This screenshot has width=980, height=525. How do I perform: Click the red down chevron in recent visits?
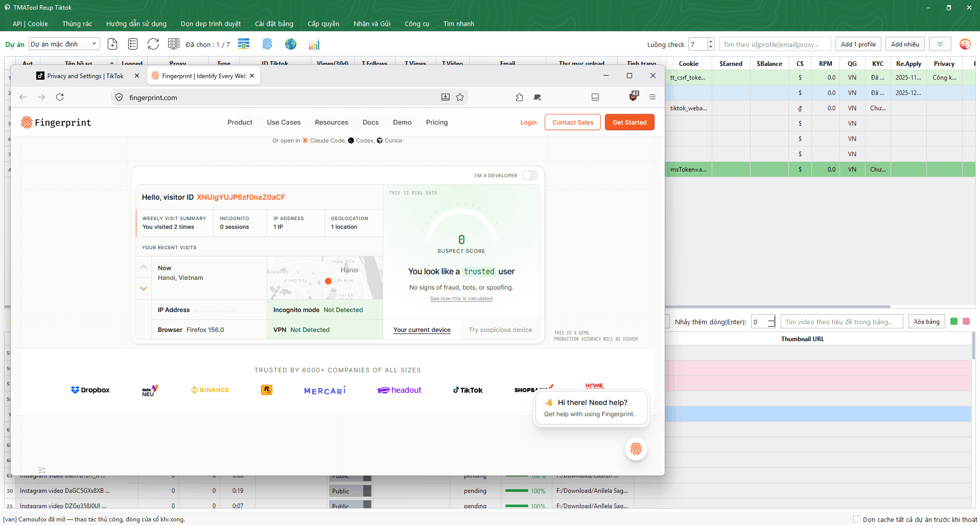[144, 289]
